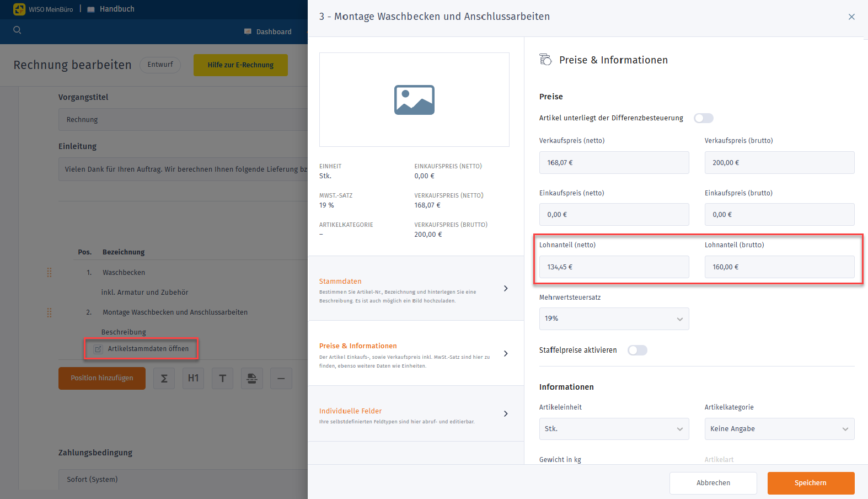Viewport: 868px width, 499px height.
Task: Open the Dashboard menu item
Action: point(268,32)
